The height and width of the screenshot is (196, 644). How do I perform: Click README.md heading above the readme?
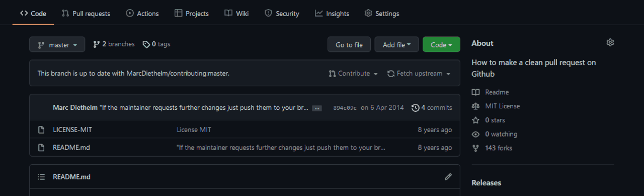click(71, 177)
